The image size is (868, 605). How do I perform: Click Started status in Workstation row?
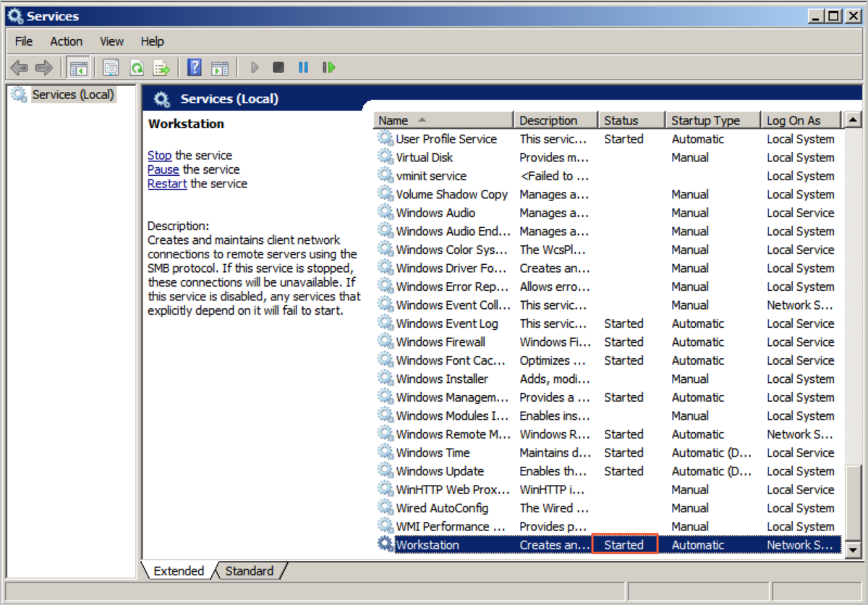coord(624,545)
